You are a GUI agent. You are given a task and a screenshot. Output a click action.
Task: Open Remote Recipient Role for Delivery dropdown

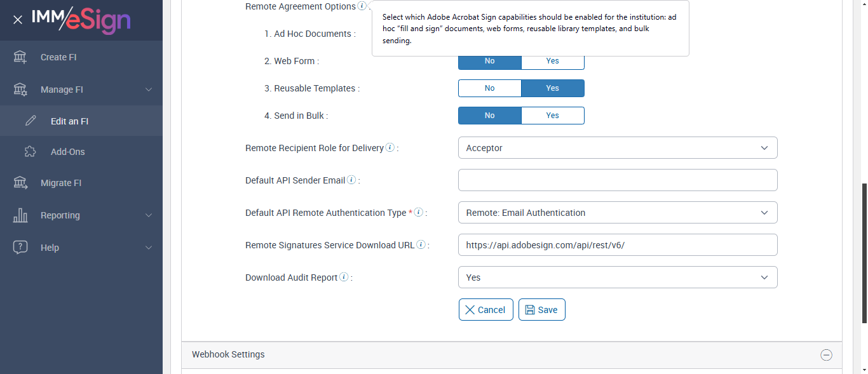[x=617, y=148]
